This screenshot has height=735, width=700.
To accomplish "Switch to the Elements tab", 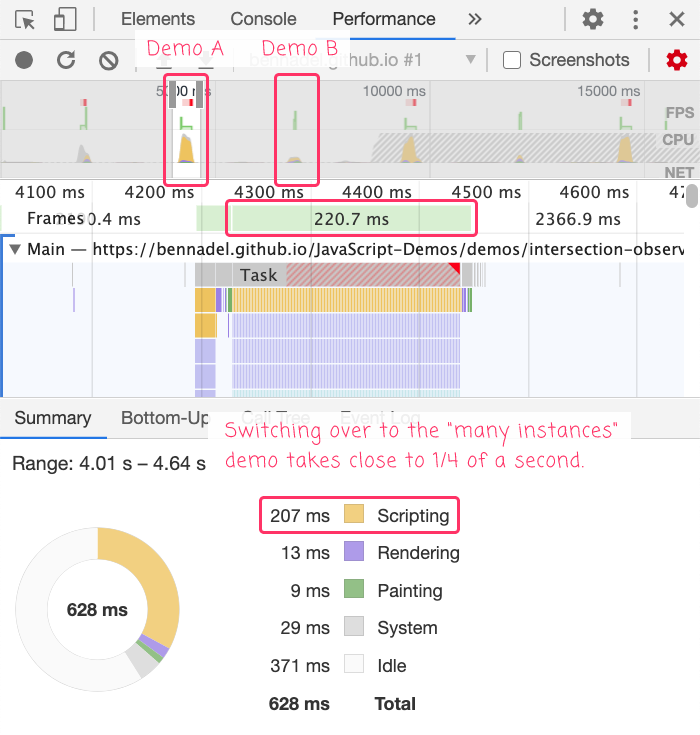I will pyautogui.click(x=158, y=19).
